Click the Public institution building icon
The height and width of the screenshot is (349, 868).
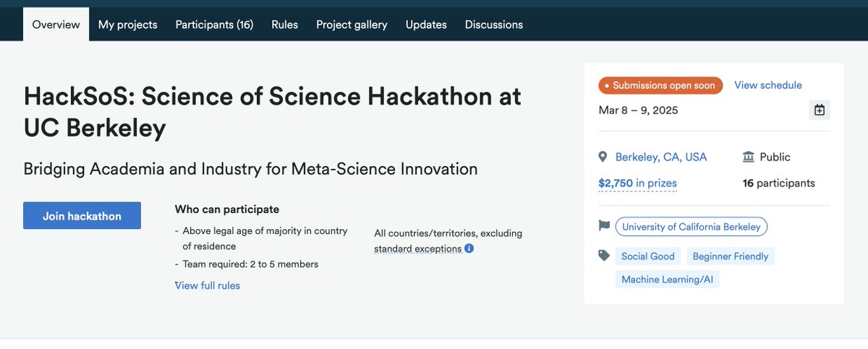point(748,157)
